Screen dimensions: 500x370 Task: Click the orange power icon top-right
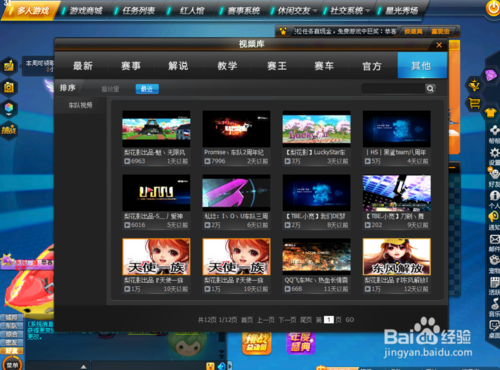pos(493,8)
